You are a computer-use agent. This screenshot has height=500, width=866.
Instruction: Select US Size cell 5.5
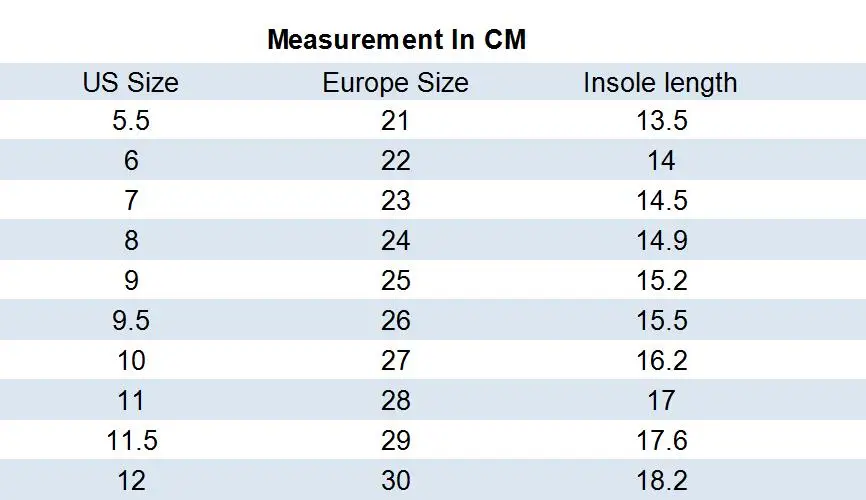pos(131,121)
